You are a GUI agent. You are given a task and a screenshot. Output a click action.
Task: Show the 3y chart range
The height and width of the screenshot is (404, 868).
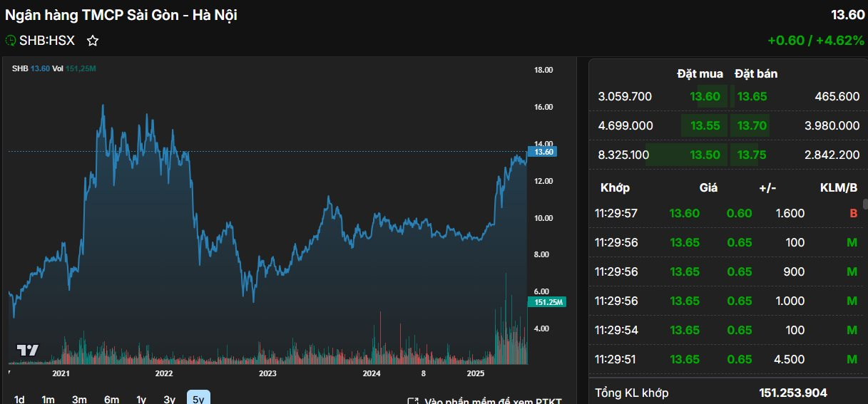[169, 400]
